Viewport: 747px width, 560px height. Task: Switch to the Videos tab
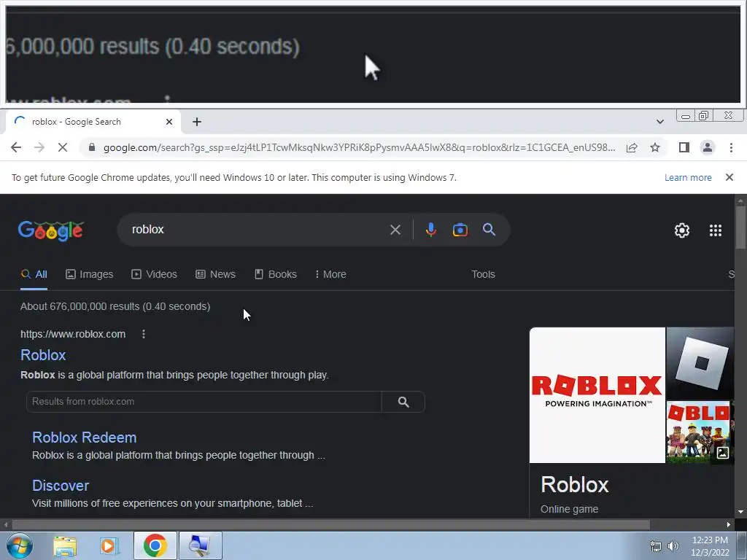(155, 274)
